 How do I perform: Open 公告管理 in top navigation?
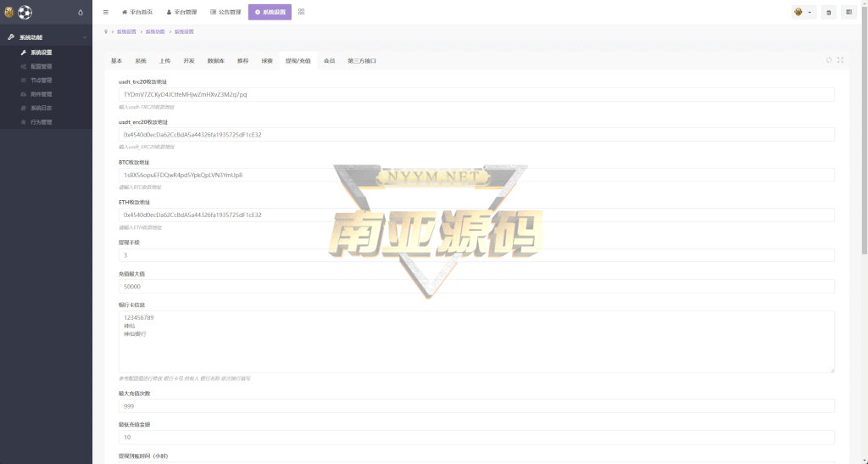225,13
